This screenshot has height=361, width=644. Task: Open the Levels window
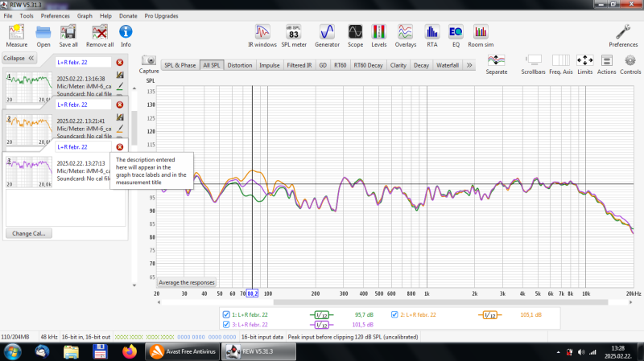point(378,35)
